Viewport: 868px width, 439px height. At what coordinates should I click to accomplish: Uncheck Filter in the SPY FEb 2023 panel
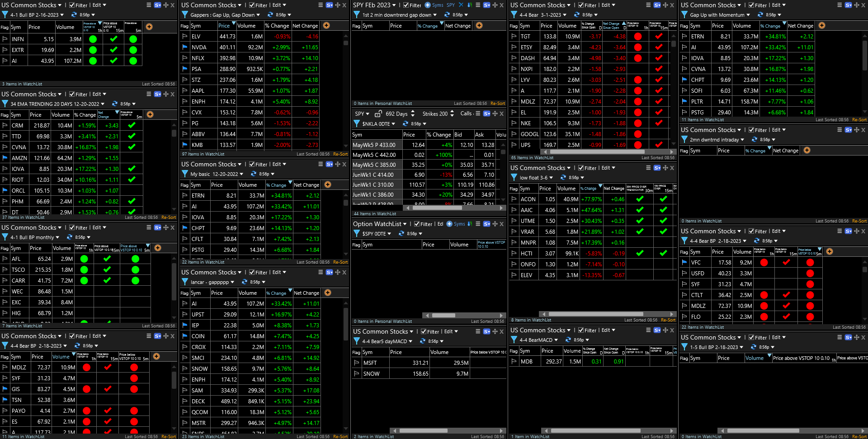pos(406,5)
